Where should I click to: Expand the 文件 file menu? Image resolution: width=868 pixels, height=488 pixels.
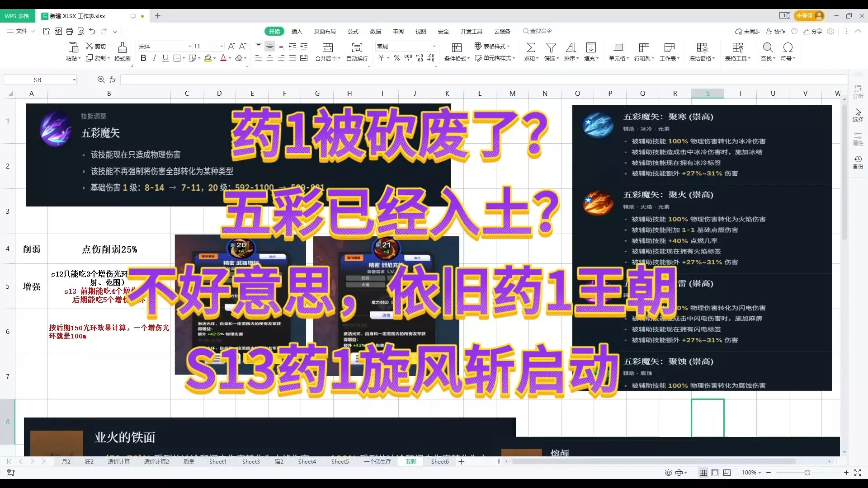coord(21,31)
